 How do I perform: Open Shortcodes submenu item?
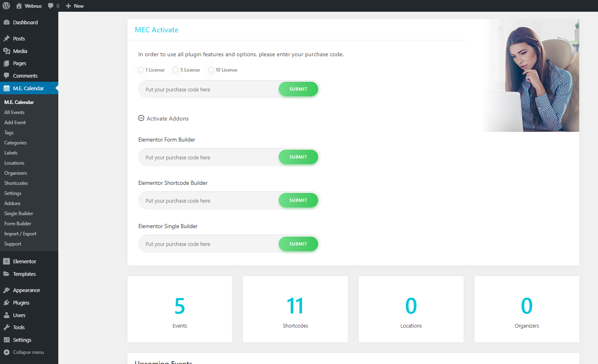coord(16,183)
